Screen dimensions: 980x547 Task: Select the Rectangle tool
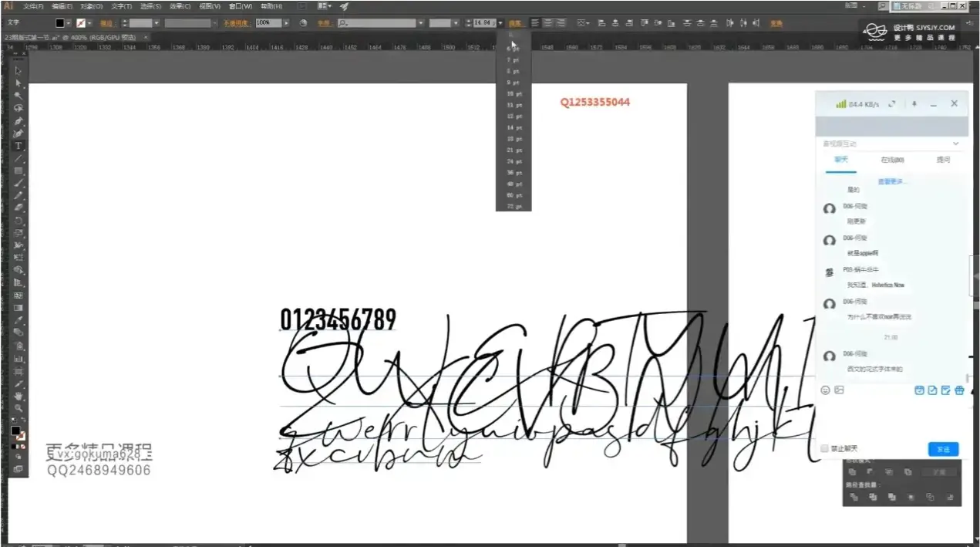(19, 171)
